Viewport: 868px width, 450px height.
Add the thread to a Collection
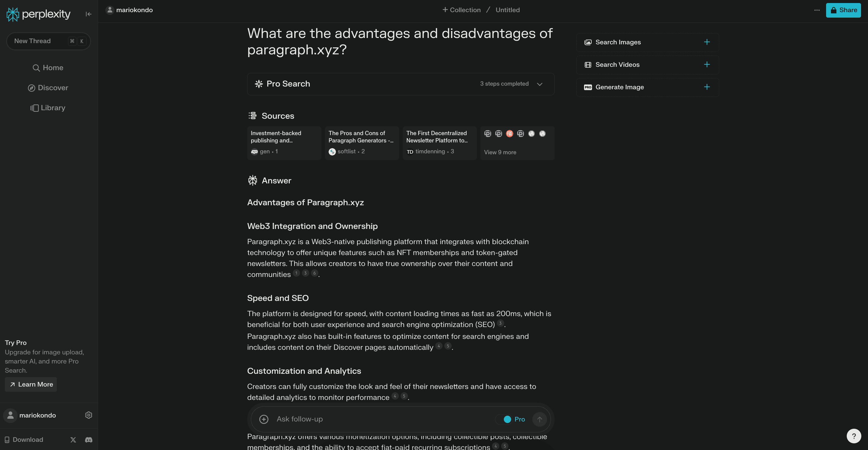click(x=461, y=10)
